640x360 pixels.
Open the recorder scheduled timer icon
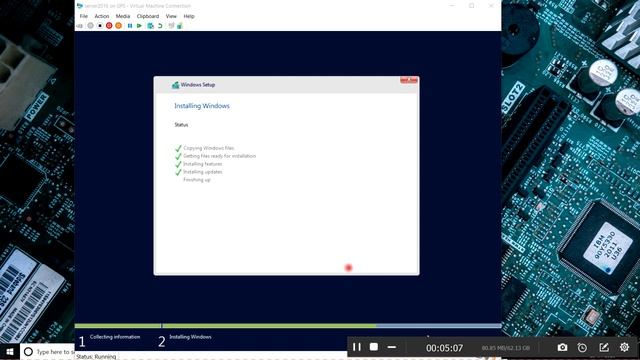pyautogui.click(x=582, y=347)
